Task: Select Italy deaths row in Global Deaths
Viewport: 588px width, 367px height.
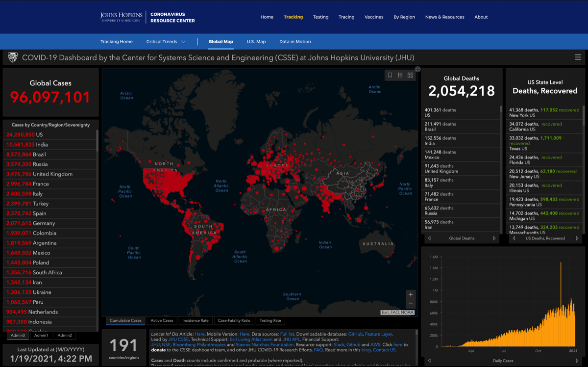Action: (x=461, y=183)
